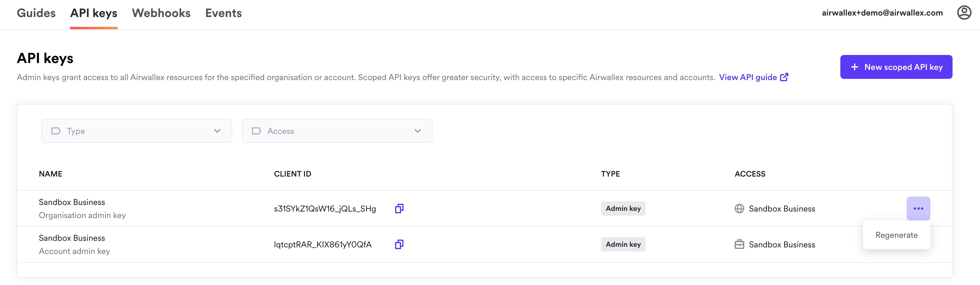Switch to the Webhooks tab
The width and height of the screenshot is (980, 285).
[161, 13]
